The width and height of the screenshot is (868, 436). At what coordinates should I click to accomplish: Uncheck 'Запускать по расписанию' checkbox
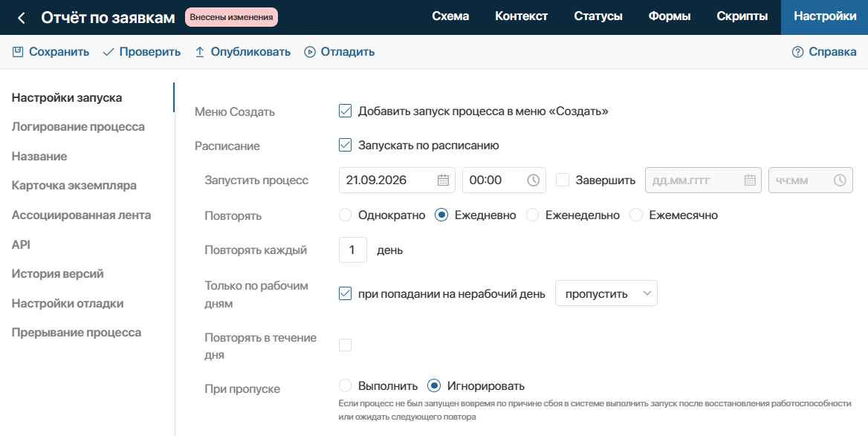pos(345,145)
